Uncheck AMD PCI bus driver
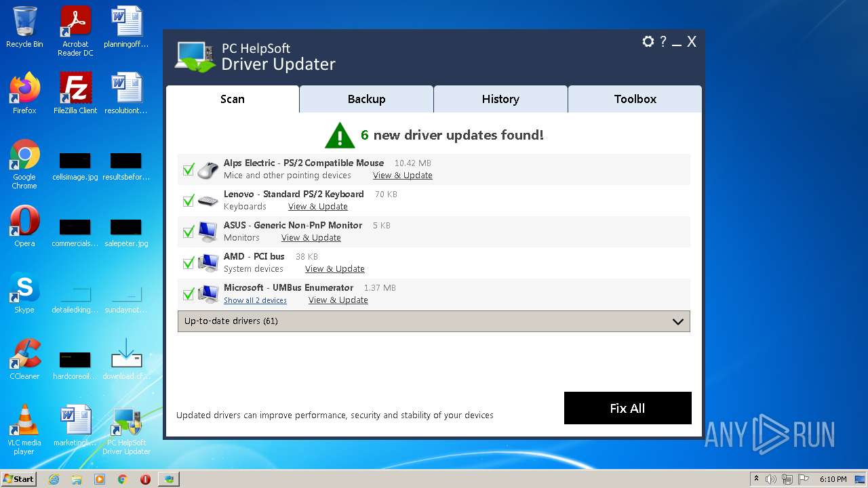 tap(189, 263)
